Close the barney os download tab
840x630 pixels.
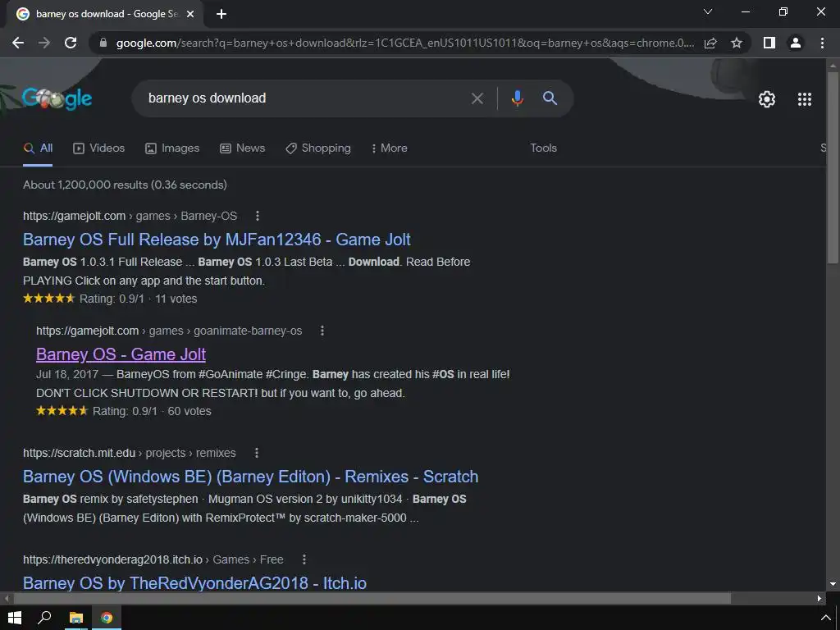point(190,14)
